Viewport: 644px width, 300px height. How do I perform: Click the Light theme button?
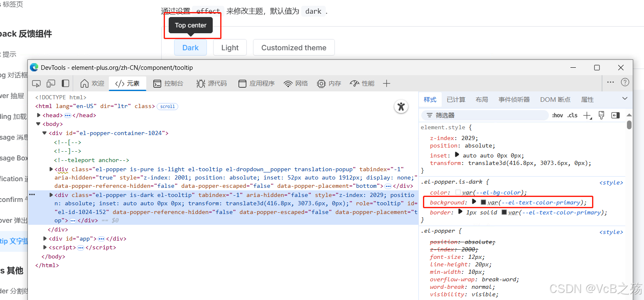230,47
